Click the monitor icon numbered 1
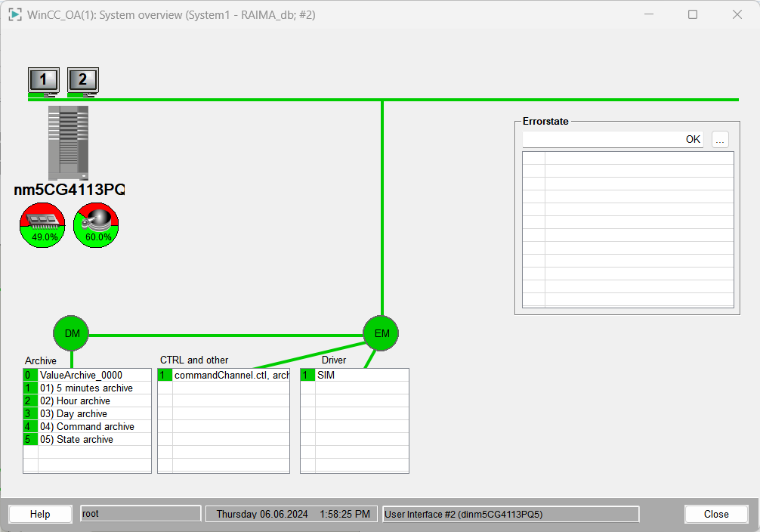Viewport: 760px width, 532px height. coord(44,81)
